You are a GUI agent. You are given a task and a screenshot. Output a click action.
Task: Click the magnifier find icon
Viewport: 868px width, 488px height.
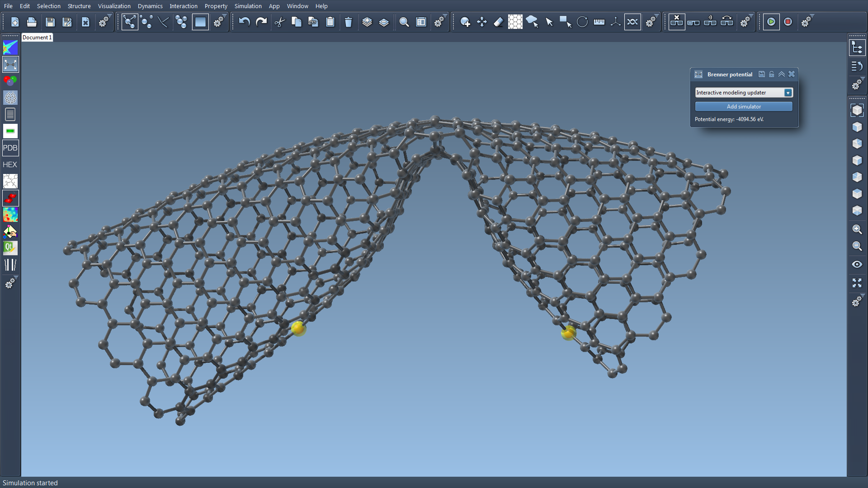point(404,22)
